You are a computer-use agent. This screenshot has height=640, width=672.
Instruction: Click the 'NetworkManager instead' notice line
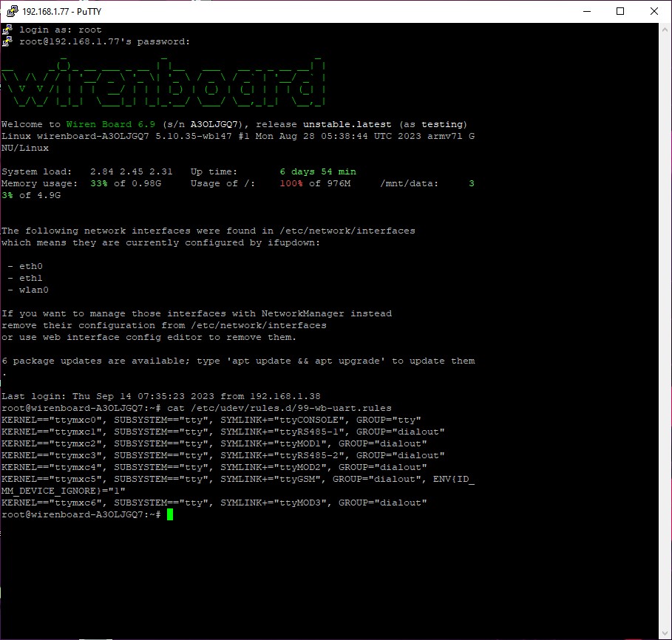point(197,313)
